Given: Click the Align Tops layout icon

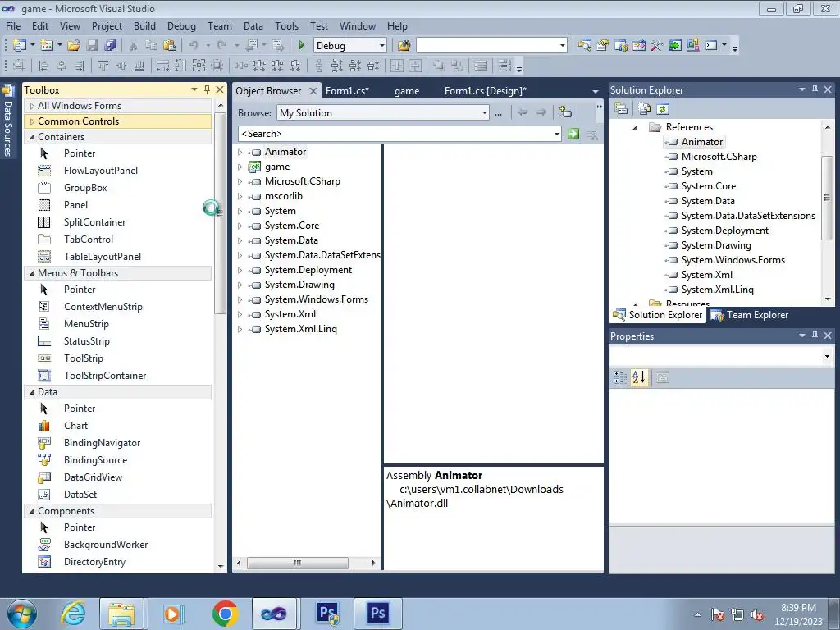Looking at the screenshot, I should click(x=103, y=66).
